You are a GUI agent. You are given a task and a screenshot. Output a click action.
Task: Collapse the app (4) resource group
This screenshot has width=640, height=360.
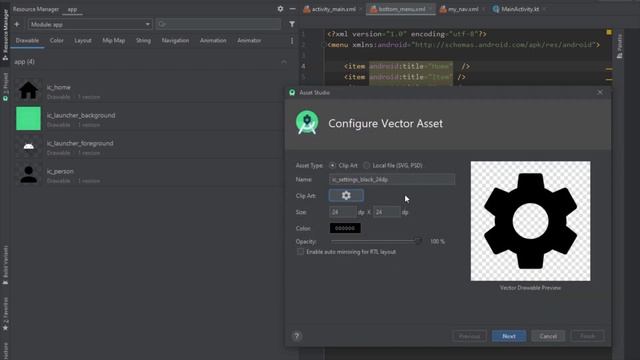pos(284,62)
